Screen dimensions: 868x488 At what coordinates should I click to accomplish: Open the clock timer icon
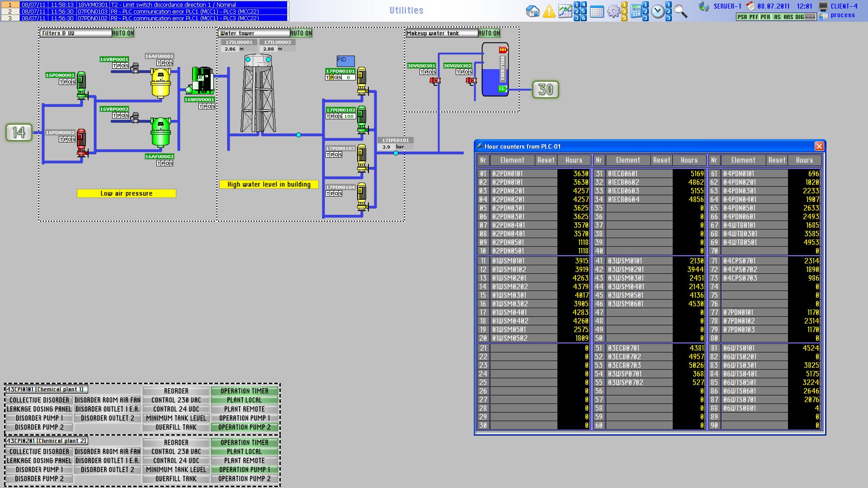pos(658,11)
